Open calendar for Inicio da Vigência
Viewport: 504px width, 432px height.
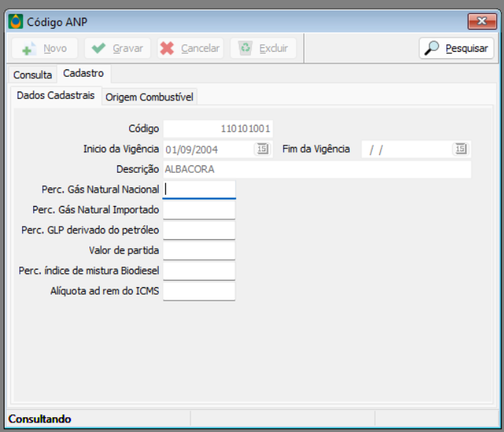(x=262, y=149)
